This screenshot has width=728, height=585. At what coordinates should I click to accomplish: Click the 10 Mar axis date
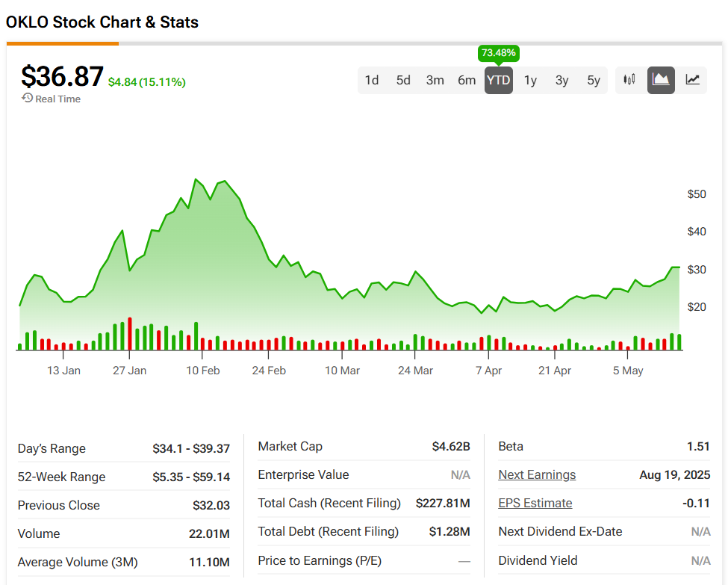342,371
